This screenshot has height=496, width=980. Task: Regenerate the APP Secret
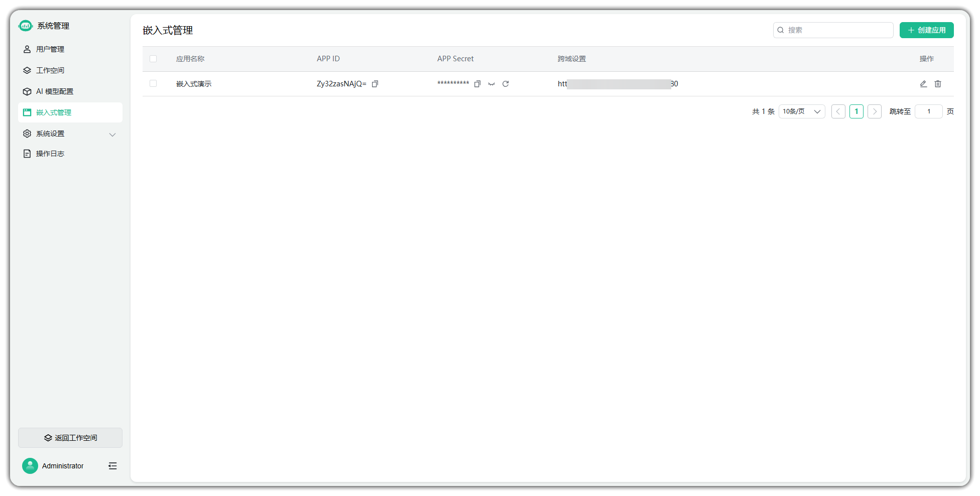click(x=506, y=84)
